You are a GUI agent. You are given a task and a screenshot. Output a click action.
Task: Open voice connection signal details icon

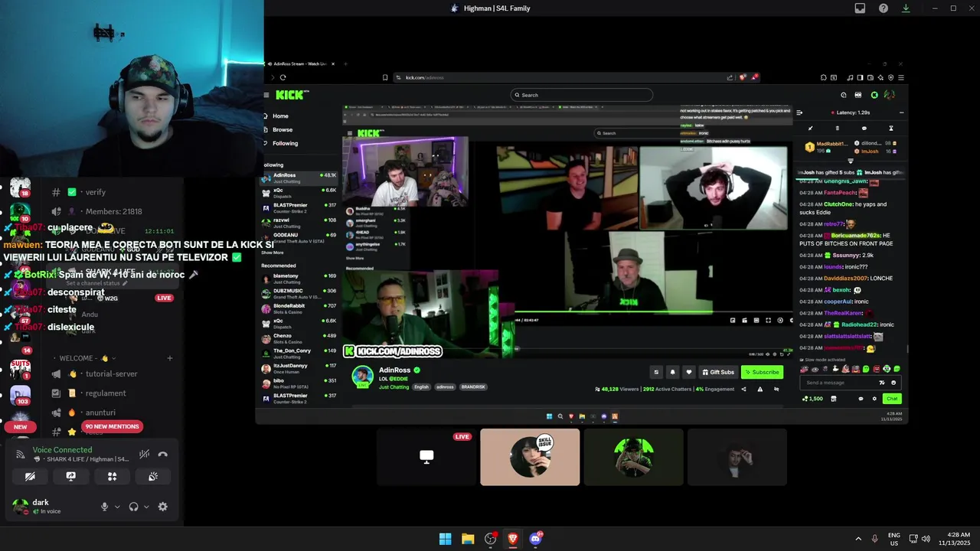[x=21, y=455]
